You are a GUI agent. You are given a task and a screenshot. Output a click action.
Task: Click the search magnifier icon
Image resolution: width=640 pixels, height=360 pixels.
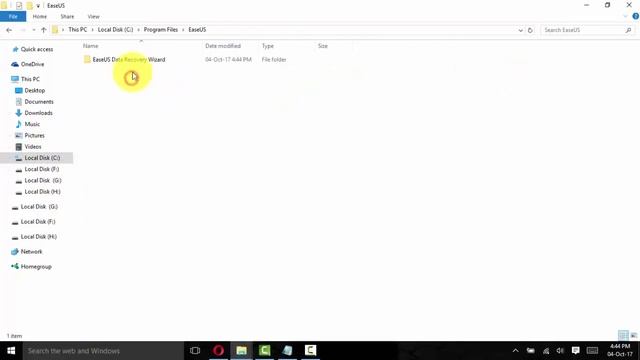[628, 30]
